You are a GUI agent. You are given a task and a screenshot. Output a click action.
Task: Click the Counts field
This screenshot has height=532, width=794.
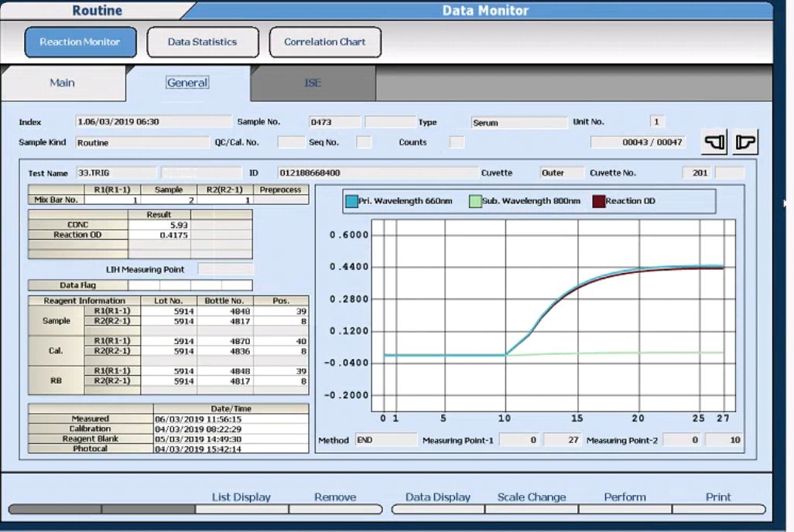(x=457, y=142)
